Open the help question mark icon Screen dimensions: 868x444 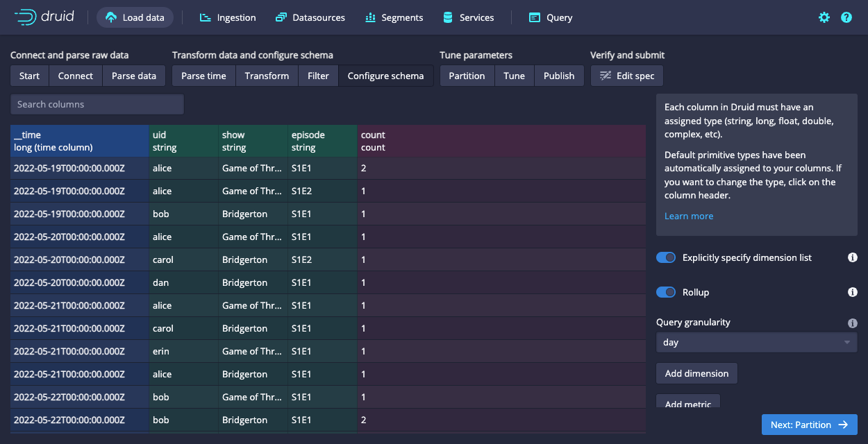pos(846,17)
